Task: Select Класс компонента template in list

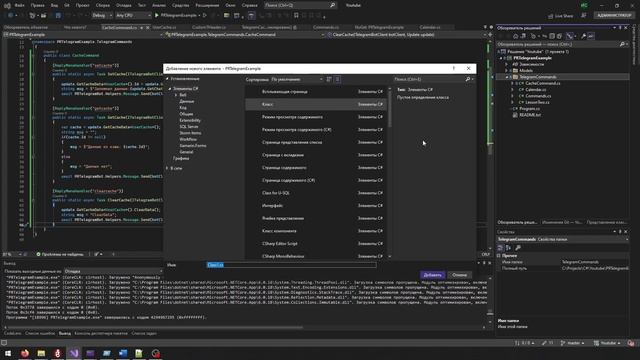Action: click(x=316, y=231)
